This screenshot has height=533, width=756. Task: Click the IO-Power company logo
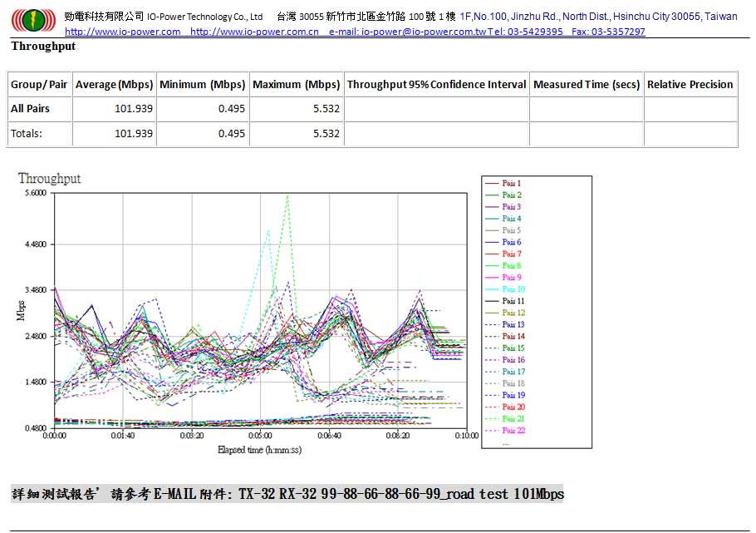pyautogui.click(x=34, y=21)
